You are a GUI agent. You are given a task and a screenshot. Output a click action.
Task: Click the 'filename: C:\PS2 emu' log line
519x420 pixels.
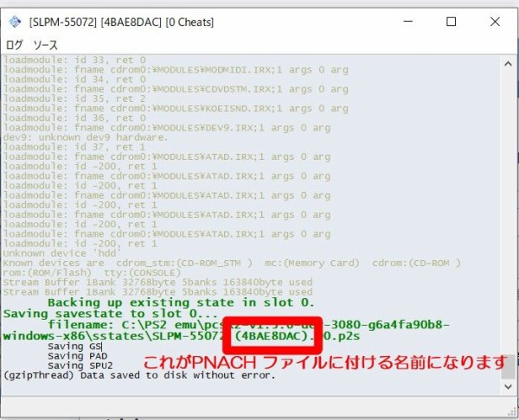click(x=227, y=330)
